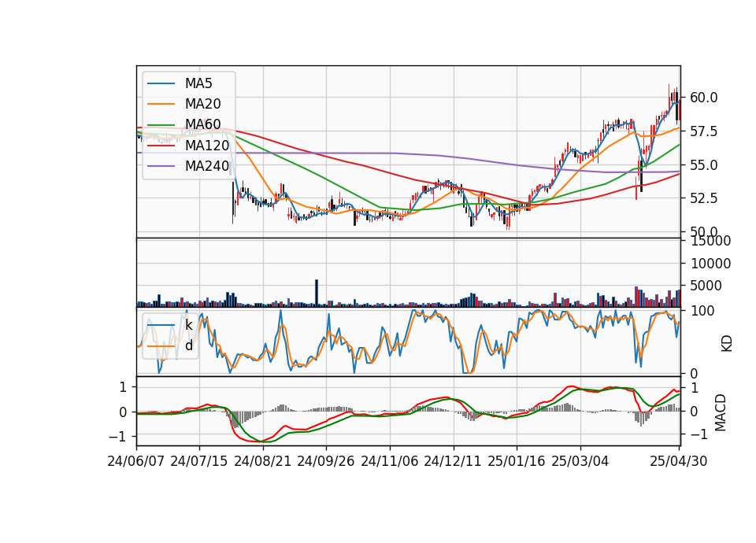This screenshot has height=543, width=756.
Task: Click the purple MA240 legend line swatch
Action: click(x=161, y=167)
